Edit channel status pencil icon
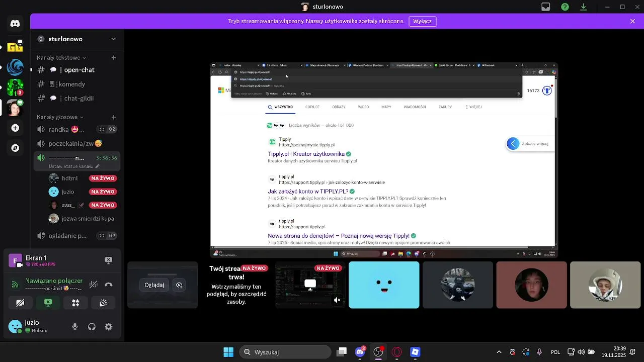 pos(97,166)
